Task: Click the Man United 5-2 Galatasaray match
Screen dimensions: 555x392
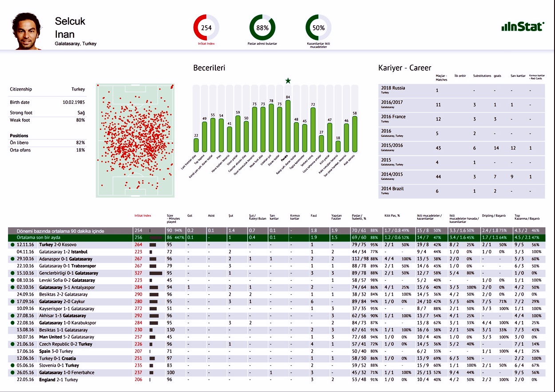Action: pyautogui.click(x=66, y=337)
